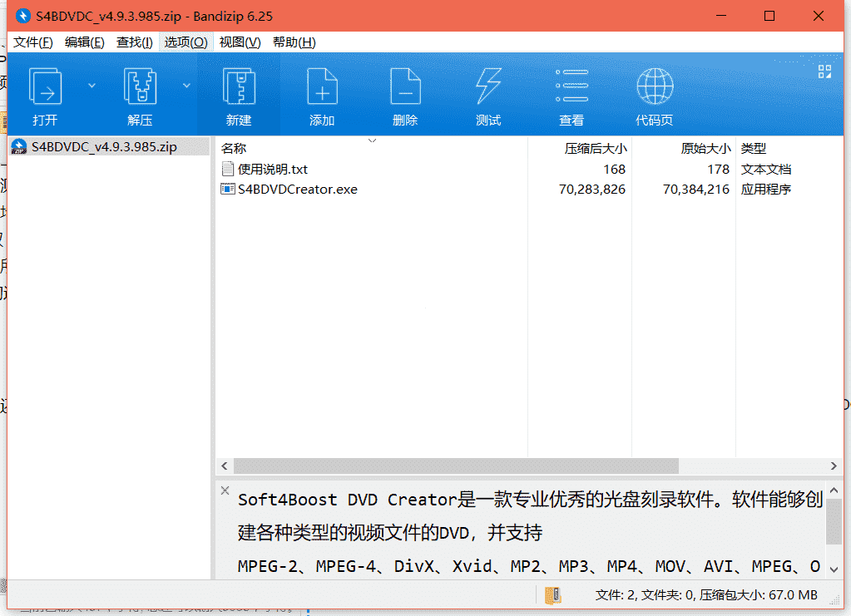The image size is (851, 616).
Task: Click the New archive (新建) icon
Action: tap(239, 86)
